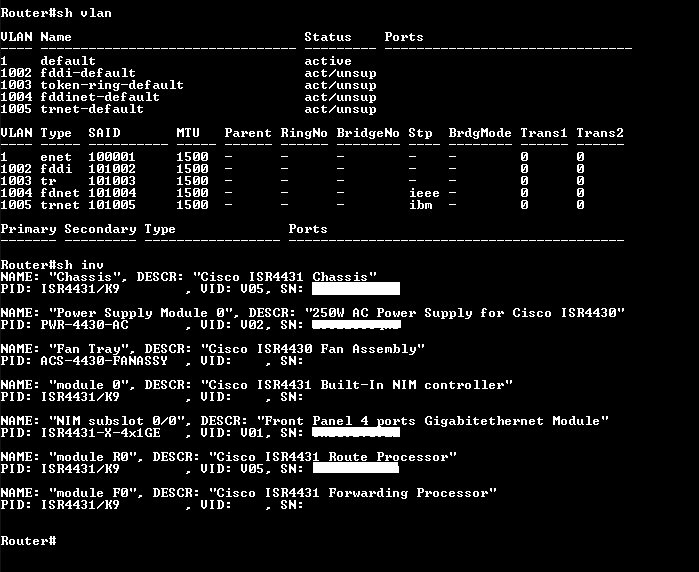Screen dimensions: 699x572
Task: Select the 'active' status of default VLAN
Action: (328, 61)
